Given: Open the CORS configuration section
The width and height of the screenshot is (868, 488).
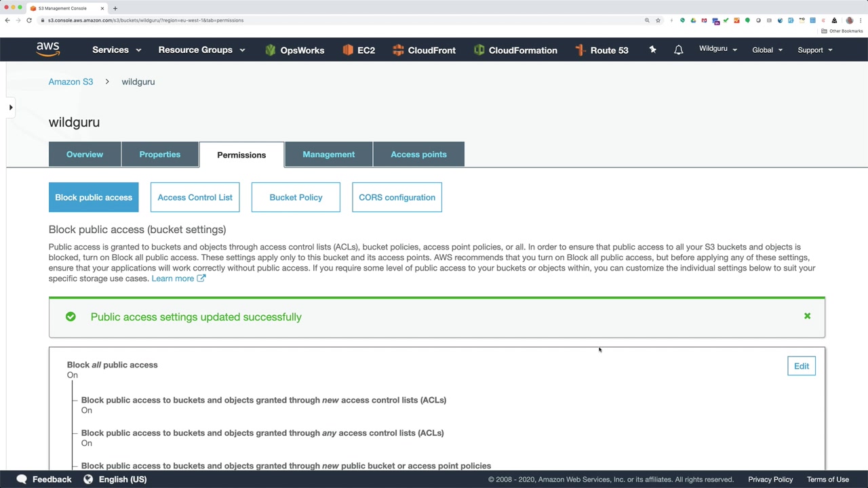Looking at the screenshot, I should [397, 197].
